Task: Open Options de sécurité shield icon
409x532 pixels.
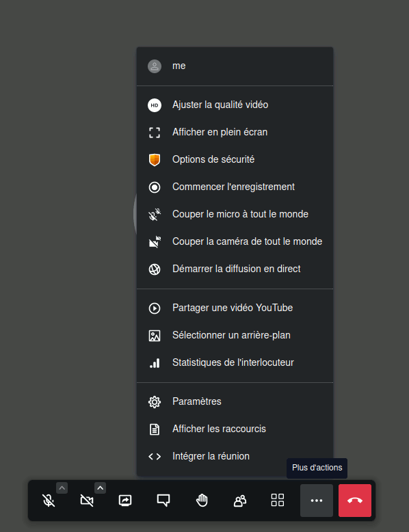Action: click(155, 160)
